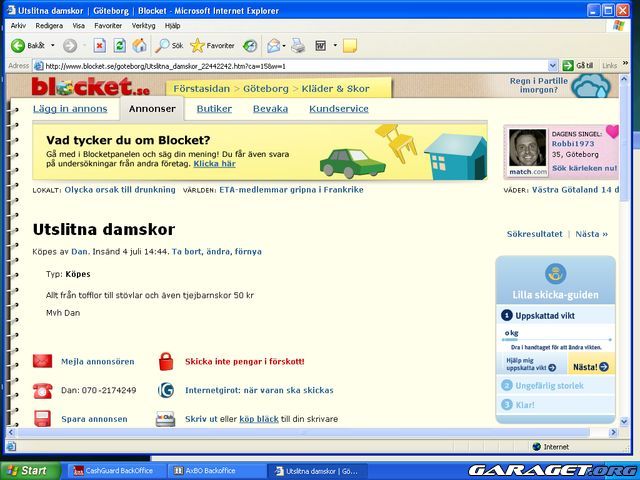This screenshot has height=480, width=640.
Task: Click the Klicka här link in banner
Action: (214, 163)
